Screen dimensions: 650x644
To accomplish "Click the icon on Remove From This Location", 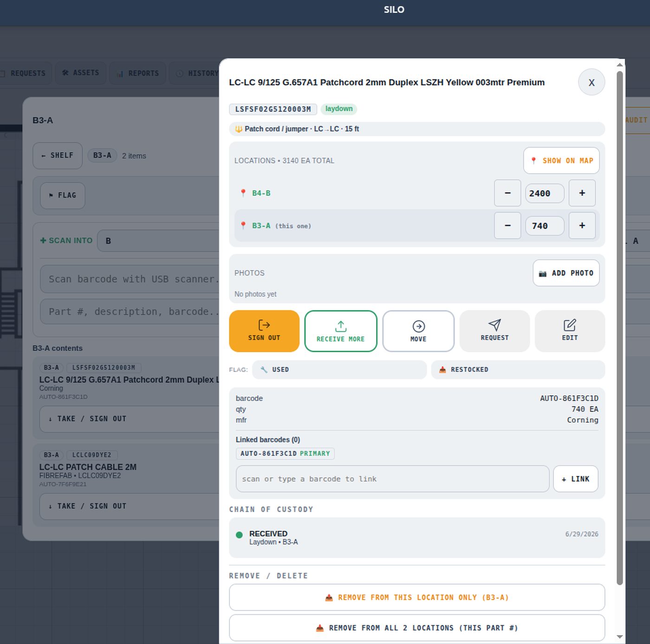I will pyautogui.click(x=329, y=598).
